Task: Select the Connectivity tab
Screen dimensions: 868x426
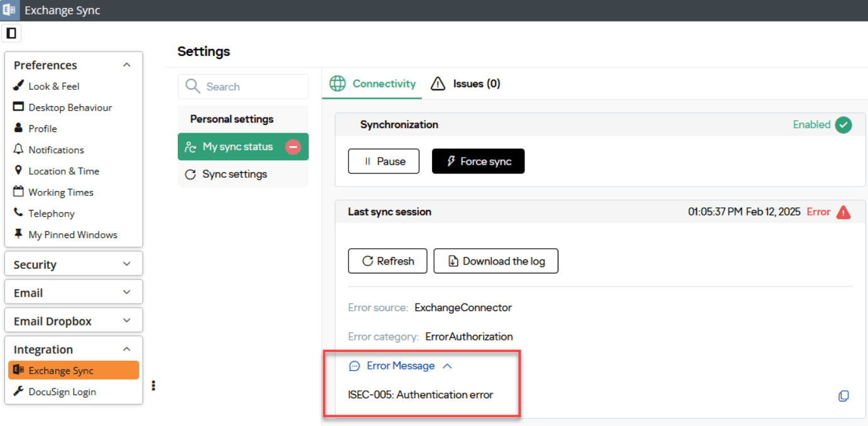Action: pyautogui.click(x=373, y=84)
